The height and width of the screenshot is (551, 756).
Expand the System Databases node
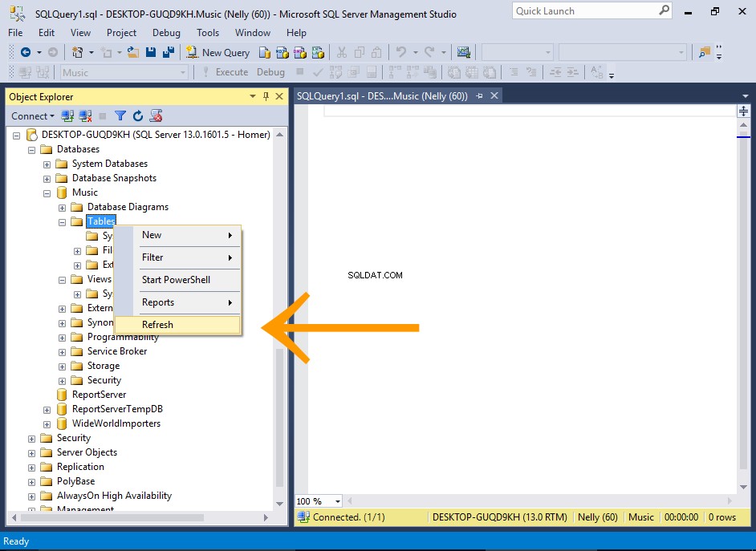(x=47, y=164)
